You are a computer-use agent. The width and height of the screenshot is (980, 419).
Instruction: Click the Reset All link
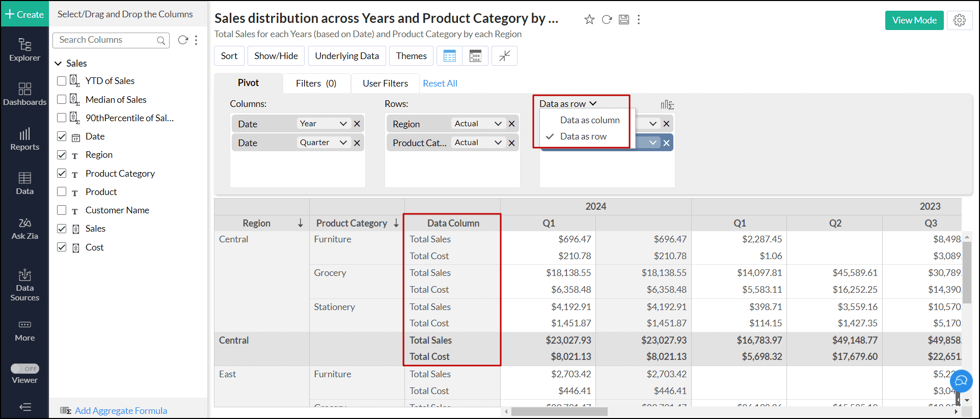click(x=440, y=83)
